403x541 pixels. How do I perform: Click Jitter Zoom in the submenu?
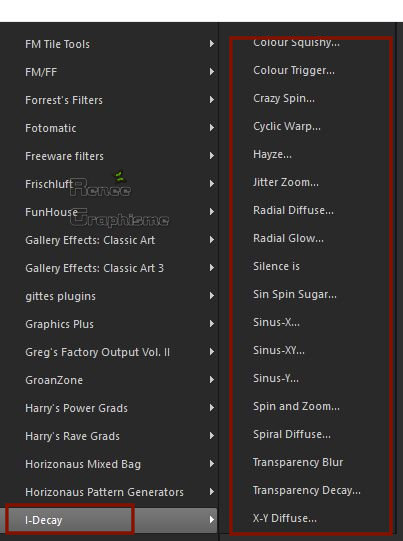click(x=286, y=182)
